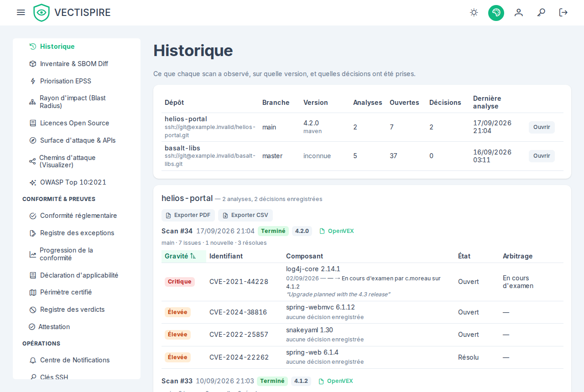Click the Conformité réglementaire check icon
Image resolution: width=584 pixels, height=392 pixels.
tap(33, 216)
